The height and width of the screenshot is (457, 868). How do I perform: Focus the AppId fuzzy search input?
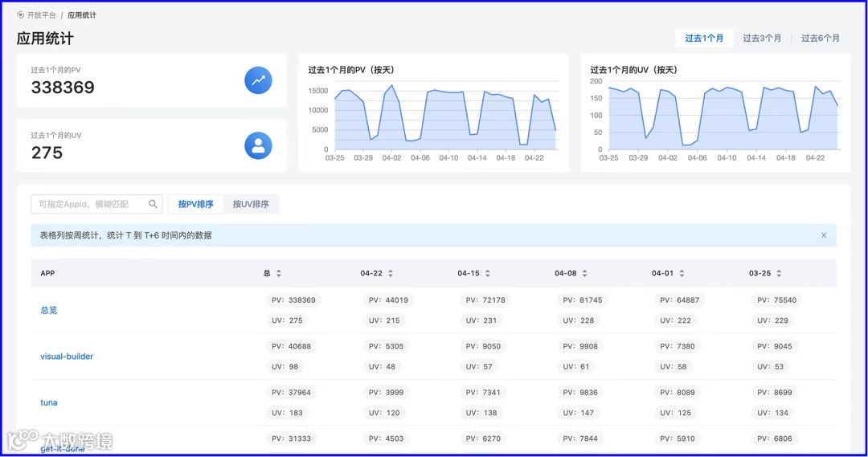[97, 204]
